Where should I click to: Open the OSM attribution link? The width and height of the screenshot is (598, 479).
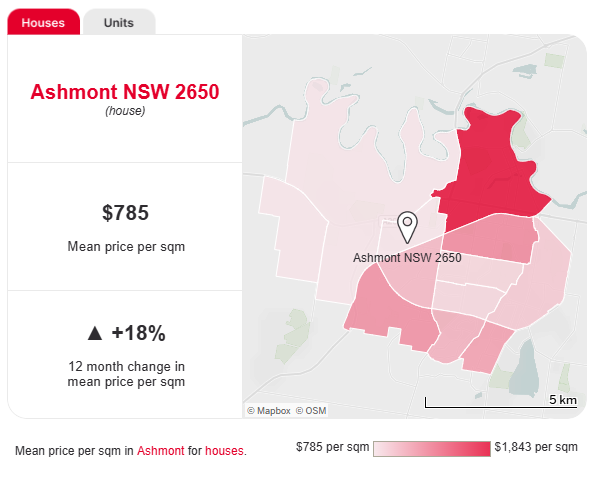pyautogui.click(x=311, y=411)
